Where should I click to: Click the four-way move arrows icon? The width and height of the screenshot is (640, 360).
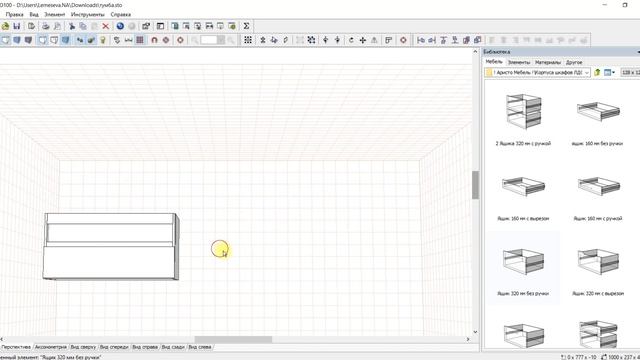coord(362,40)
